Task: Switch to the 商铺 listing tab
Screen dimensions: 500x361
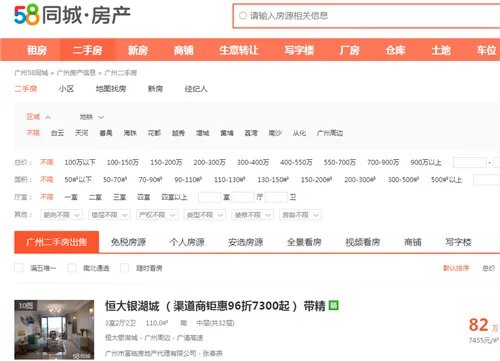Action: [x=413, y=242]
